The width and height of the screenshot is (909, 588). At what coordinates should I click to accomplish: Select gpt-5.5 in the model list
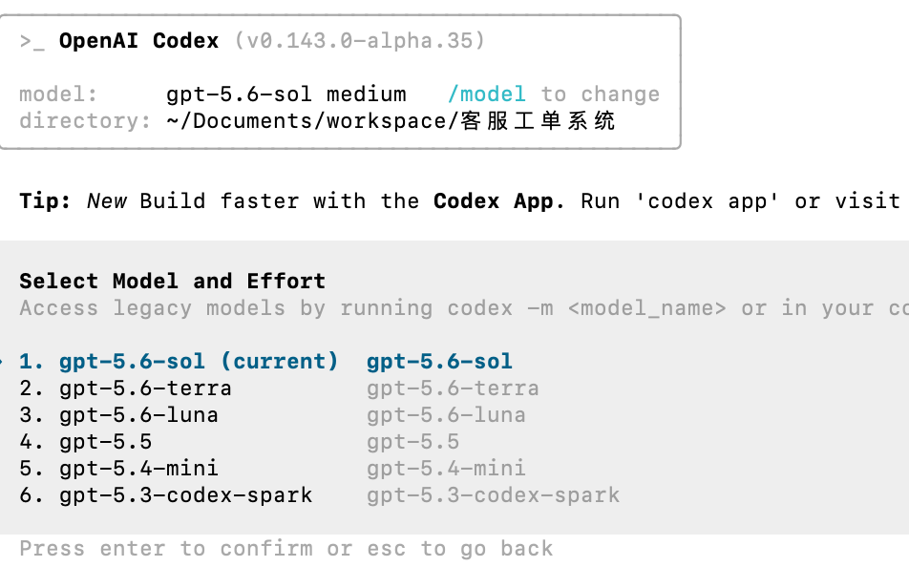pos(86,442)
